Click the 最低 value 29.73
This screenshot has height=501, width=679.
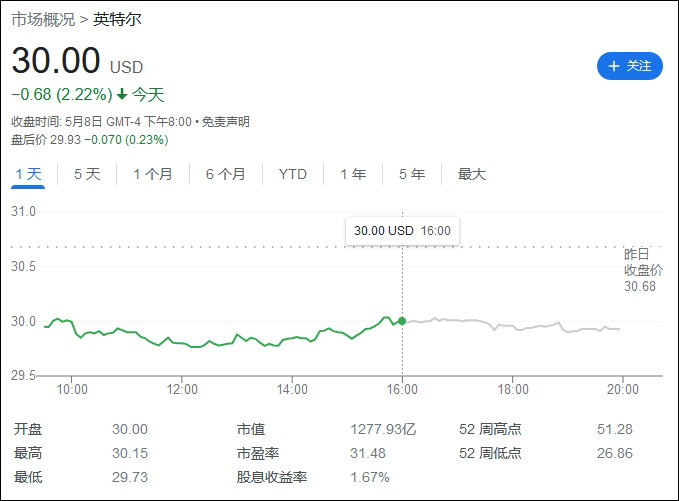tap(130, 478)
